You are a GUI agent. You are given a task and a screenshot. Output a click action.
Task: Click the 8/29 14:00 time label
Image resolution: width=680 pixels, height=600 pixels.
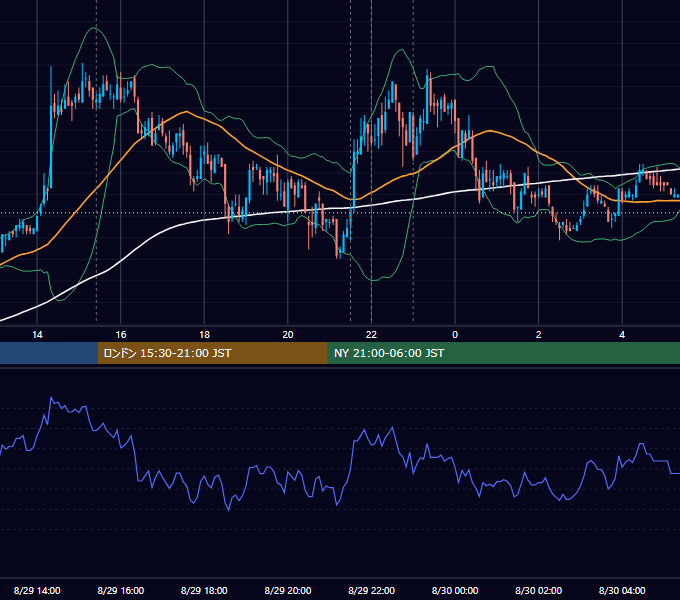(x=37, y=590)
